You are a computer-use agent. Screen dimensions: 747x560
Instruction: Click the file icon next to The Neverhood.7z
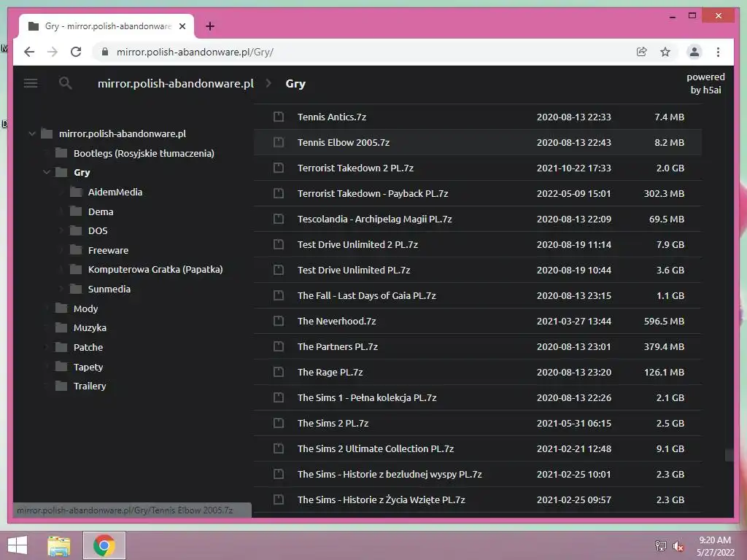279,321
